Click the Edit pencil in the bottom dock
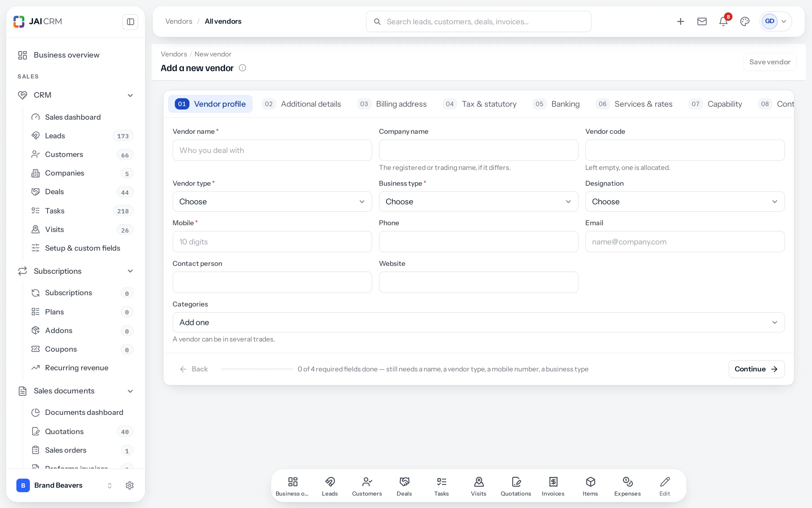The height and width of the screenshot is (508, 812). [664, 486]
